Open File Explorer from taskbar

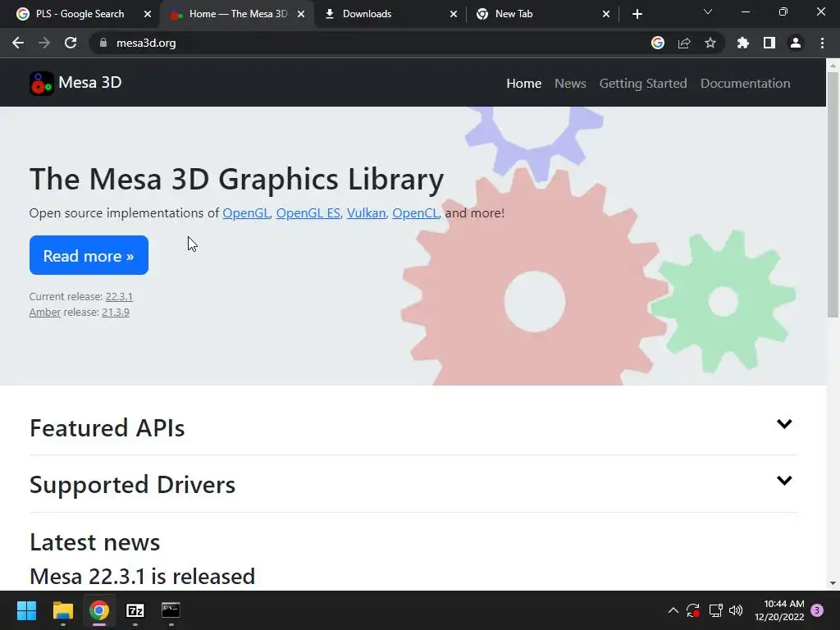coord(62,610)
